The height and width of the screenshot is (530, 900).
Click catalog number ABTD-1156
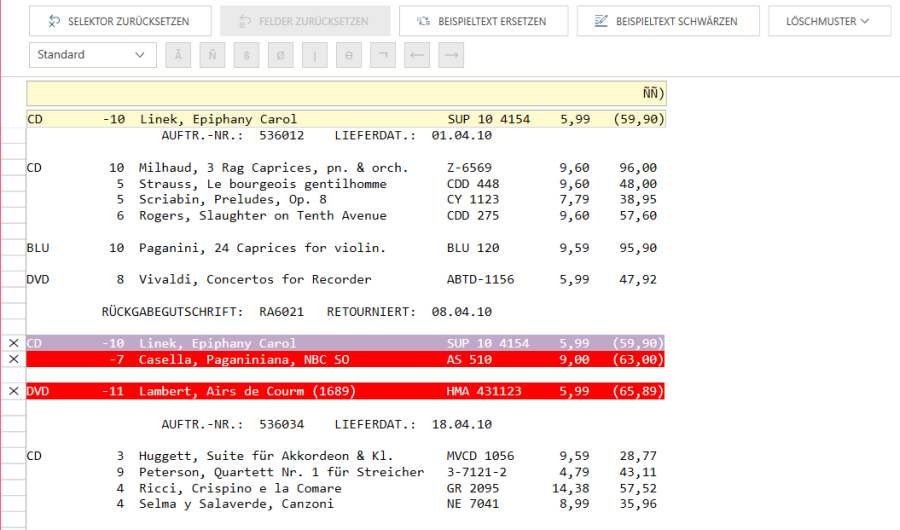tap(480, 279)
